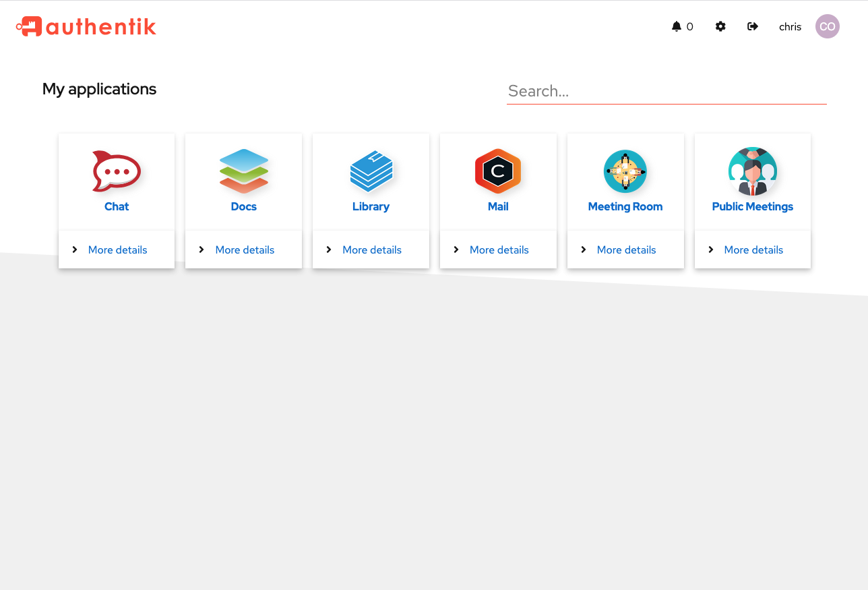Click the CO user avatar
The width and height of the screenshot is (868, 590).
(x=827, y=26)
